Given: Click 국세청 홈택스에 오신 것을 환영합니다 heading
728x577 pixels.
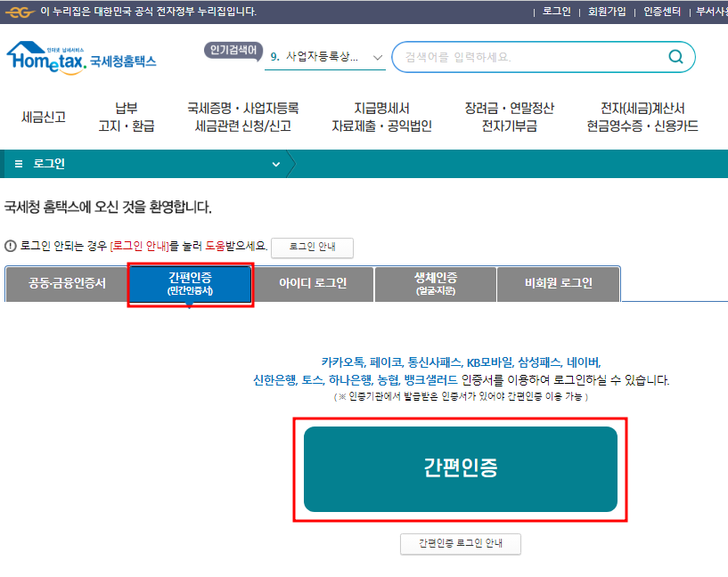Looking at the screenshot, I should (108, 207).
